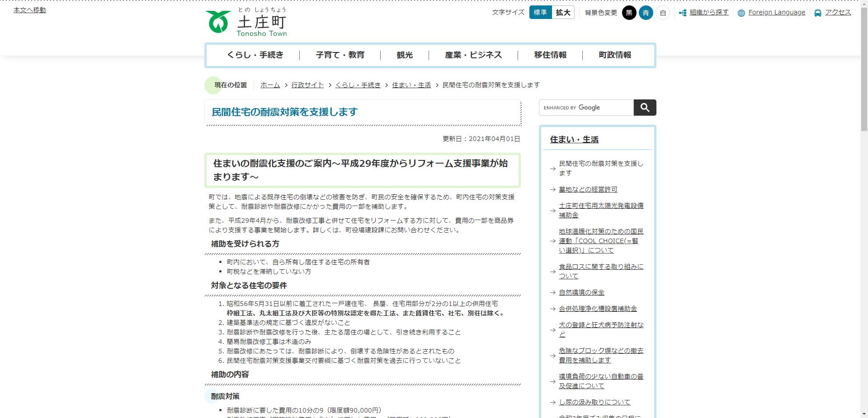Viewport: 868px width, 418px height.
Task: Open 合併処理浄化槽設置補助金 page
Action: point(598,308)
